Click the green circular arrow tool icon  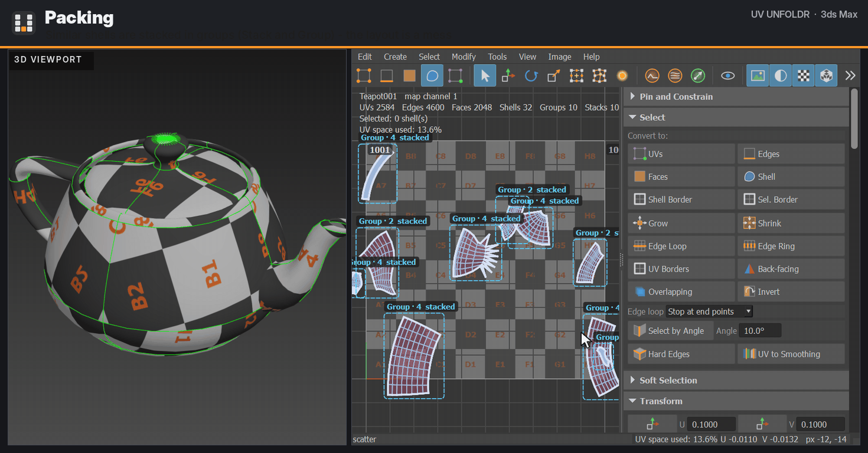pos(698,75)
